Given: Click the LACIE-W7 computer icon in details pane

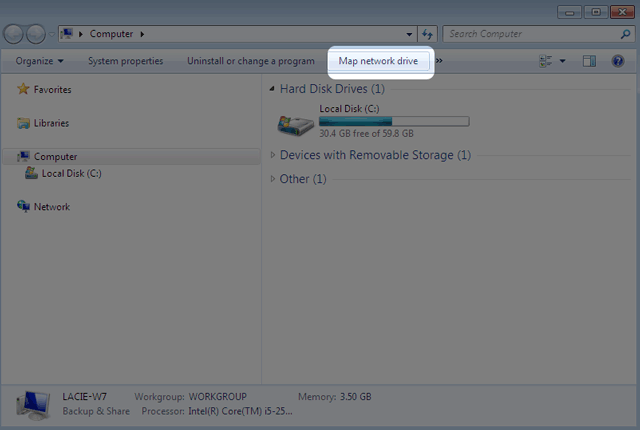Looking at the screenshot, I should pyautogui.click(x=33, y=405).
